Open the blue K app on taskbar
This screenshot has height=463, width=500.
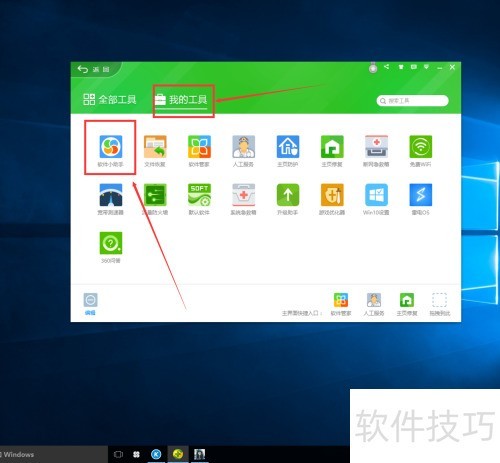tap(156, 454)
